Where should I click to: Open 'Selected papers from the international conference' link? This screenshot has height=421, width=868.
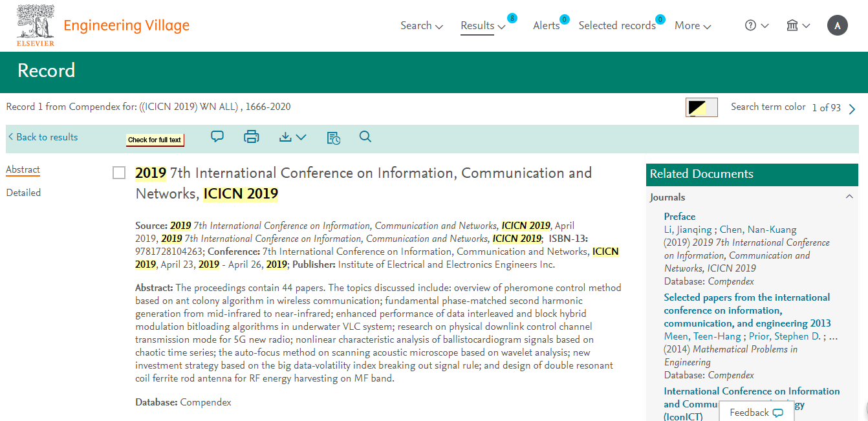tap(747, 310)
